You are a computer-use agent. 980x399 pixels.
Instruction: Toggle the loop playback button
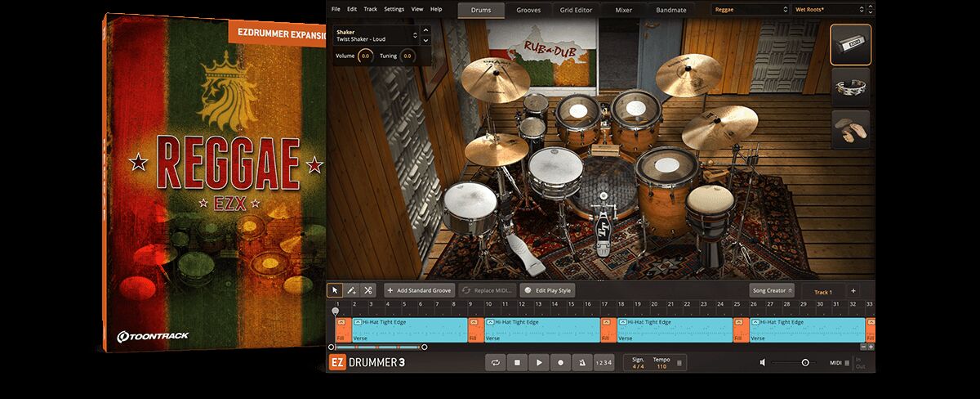(x=495, y=362)
